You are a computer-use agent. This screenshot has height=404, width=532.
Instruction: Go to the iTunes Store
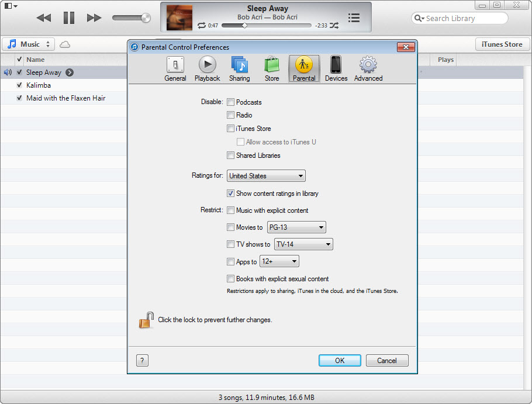(x=502, y=44)
